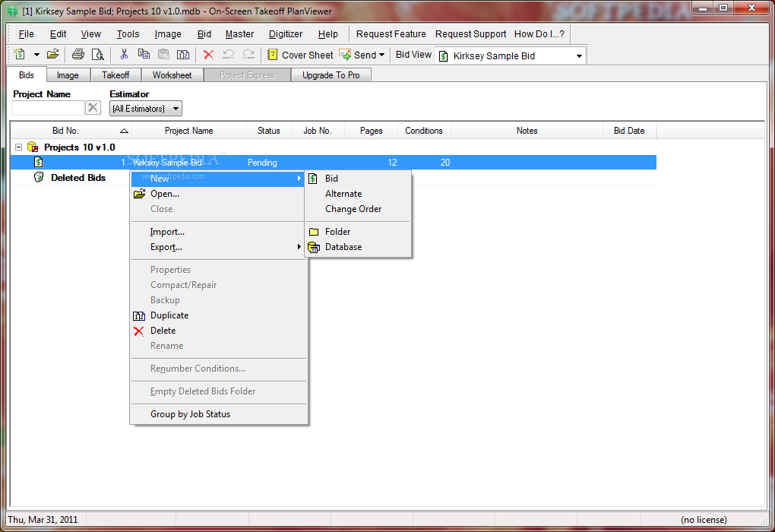
Task: Choose Database from the New submenu
Action: pos(359,247)
